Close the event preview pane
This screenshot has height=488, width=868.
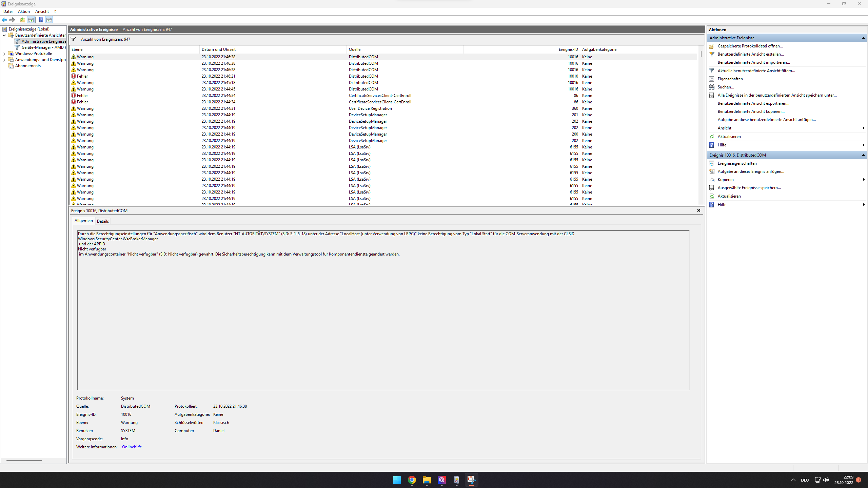click(698, 210)
